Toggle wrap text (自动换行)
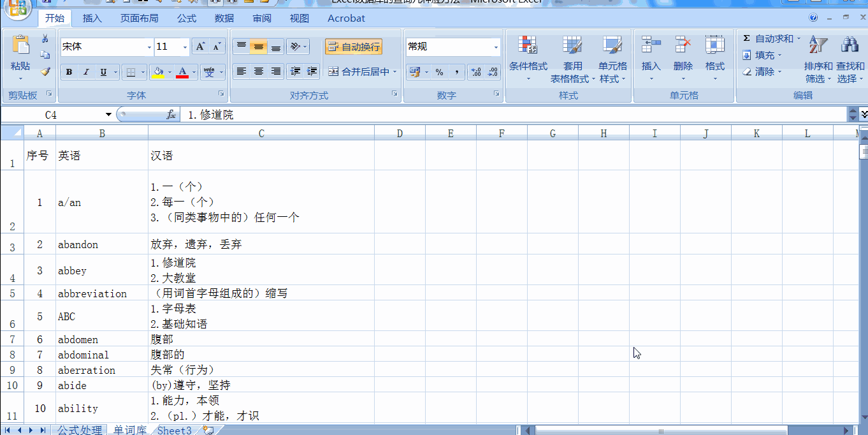The image size is (868, 435). 354,47
